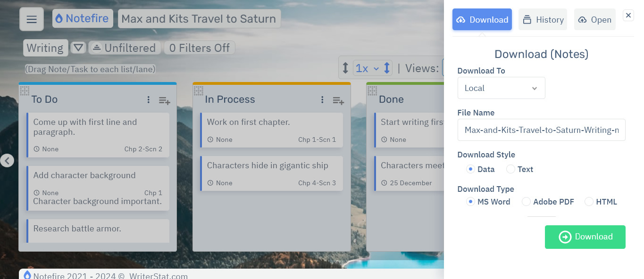Add a new note to the In Process list
Viewport: 644px width, 279px height.
click(x=338, y=100)
